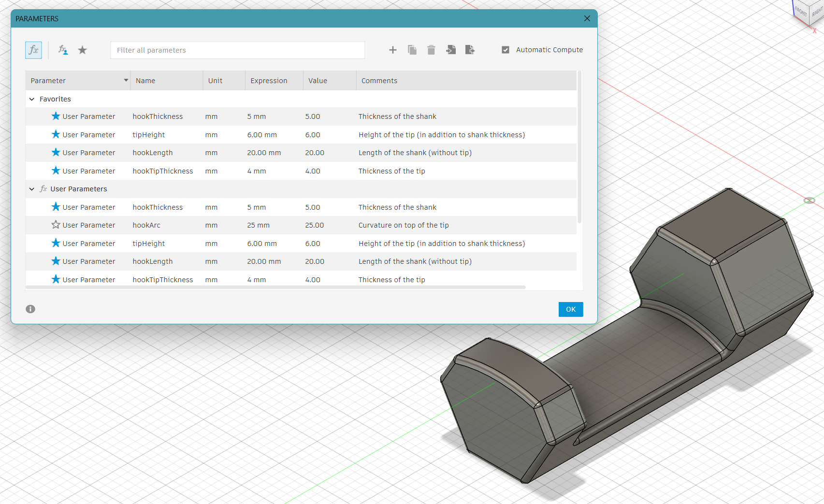The width and height of the screenshot is (824, 504).
Task: Toggle Automatic Compute checkbox
Action: 506,50
